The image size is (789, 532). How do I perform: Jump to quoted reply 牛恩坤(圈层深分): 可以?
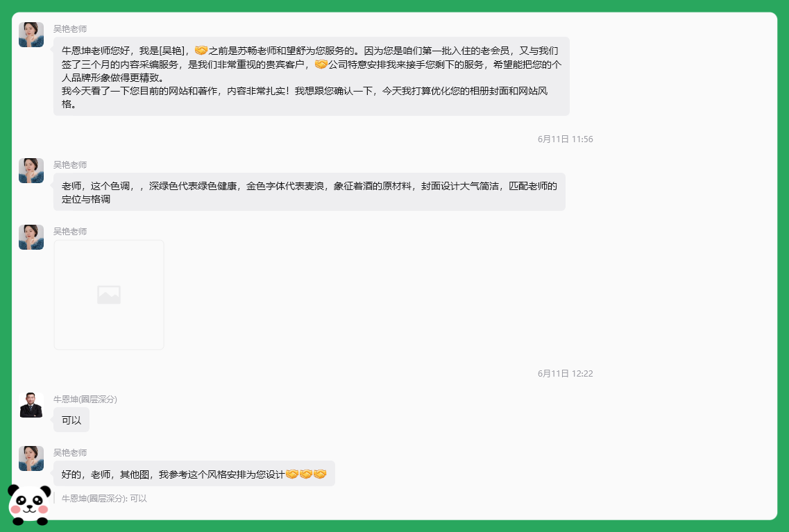tap(103, 498)
